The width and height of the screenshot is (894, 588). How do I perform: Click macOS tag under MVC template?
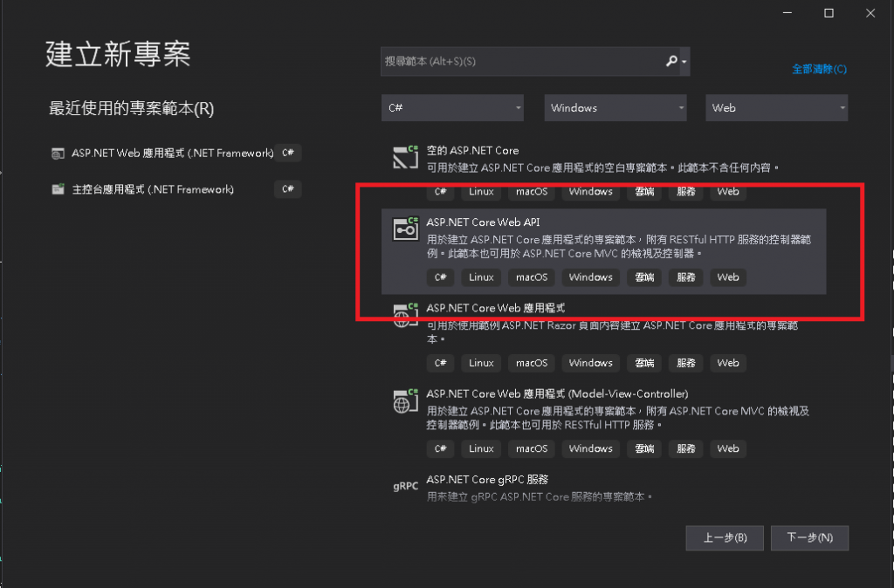(532, 448)
